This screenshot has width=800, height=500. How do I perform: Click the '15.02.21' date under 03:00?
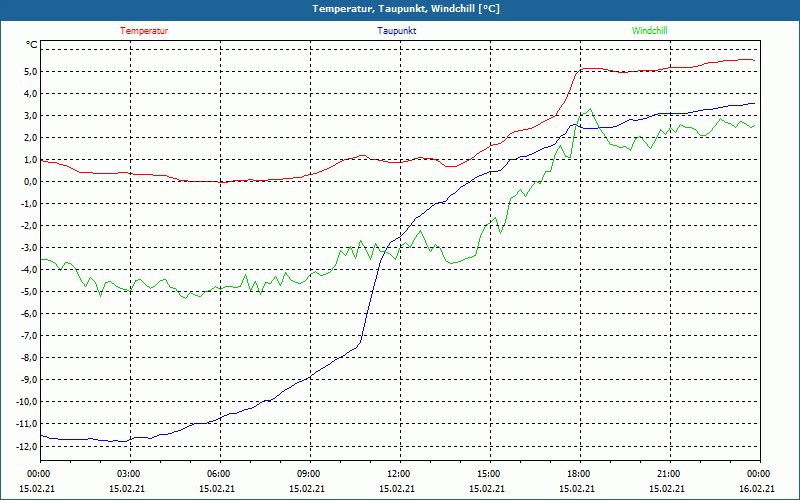click(x=127, y=488)
